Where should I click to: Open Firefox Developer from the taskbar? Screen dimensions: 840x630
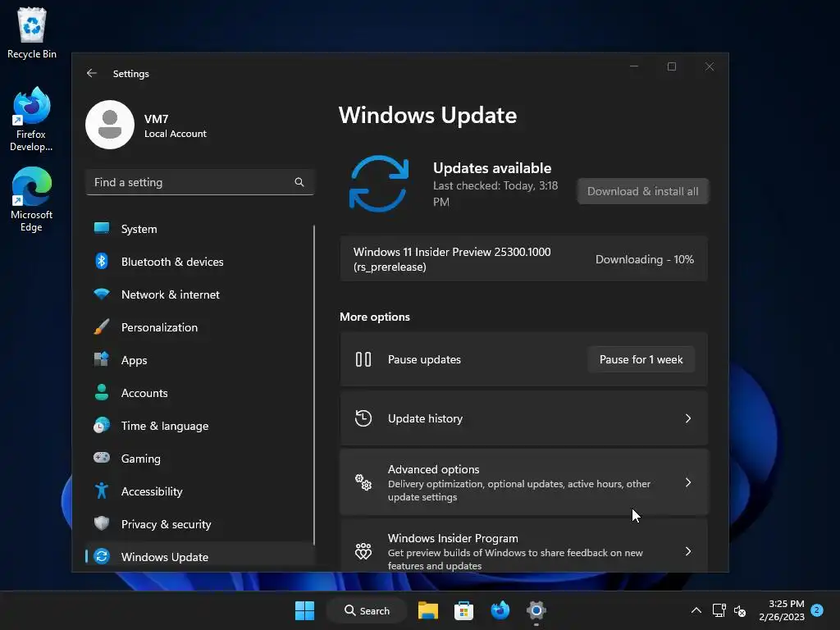coord(500,610)
